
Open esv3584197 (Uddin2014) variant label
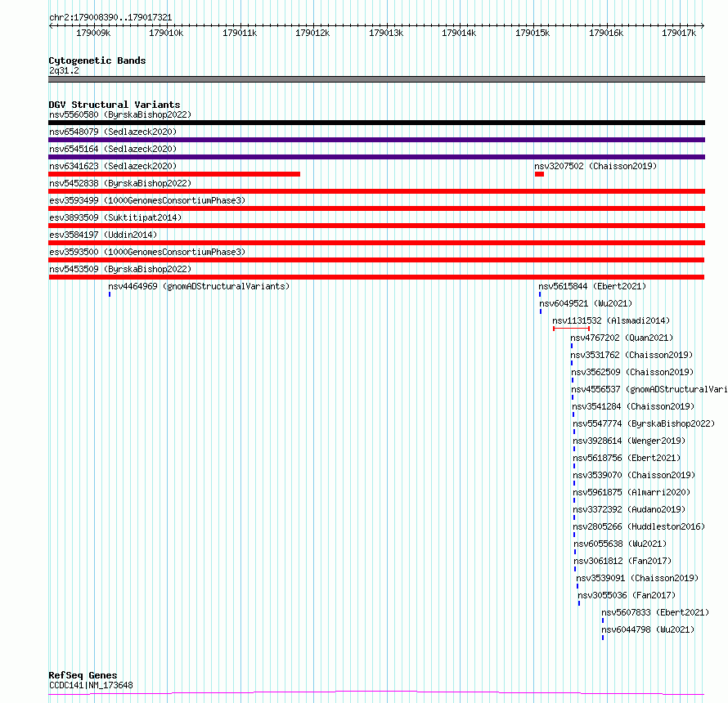[x=103, y=235]
